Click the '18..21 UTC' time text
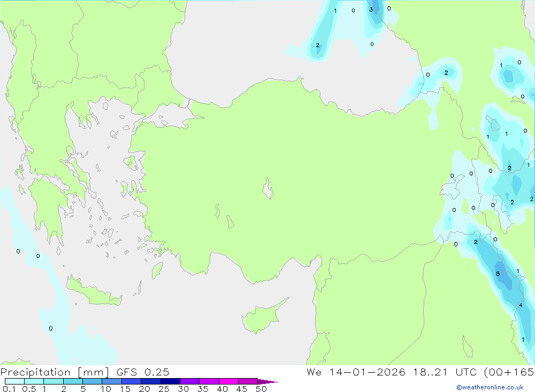 click(445, 372)
